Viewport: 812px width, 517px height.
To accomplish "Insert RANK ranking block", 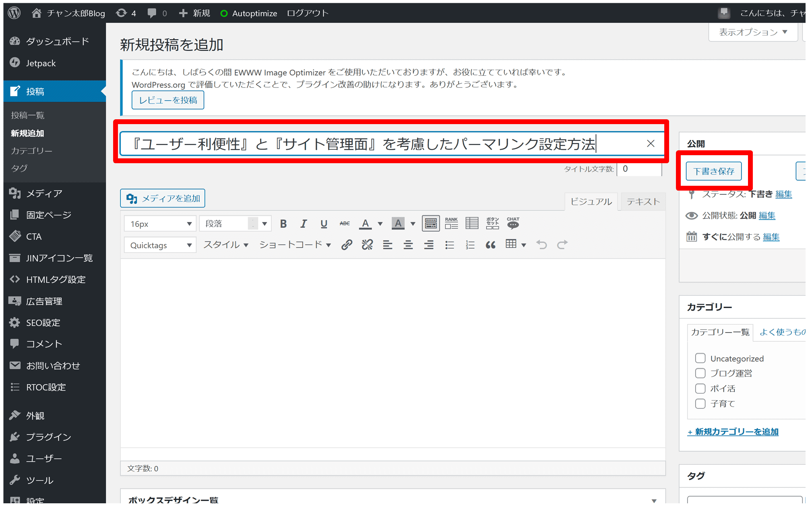I will coord(451,223).
